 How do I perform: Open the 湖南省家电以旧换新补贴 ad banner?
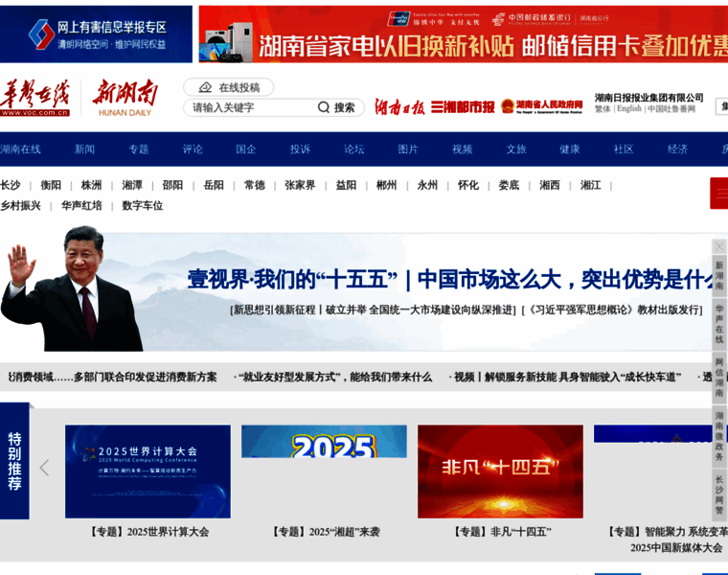(x=464, y=34)
